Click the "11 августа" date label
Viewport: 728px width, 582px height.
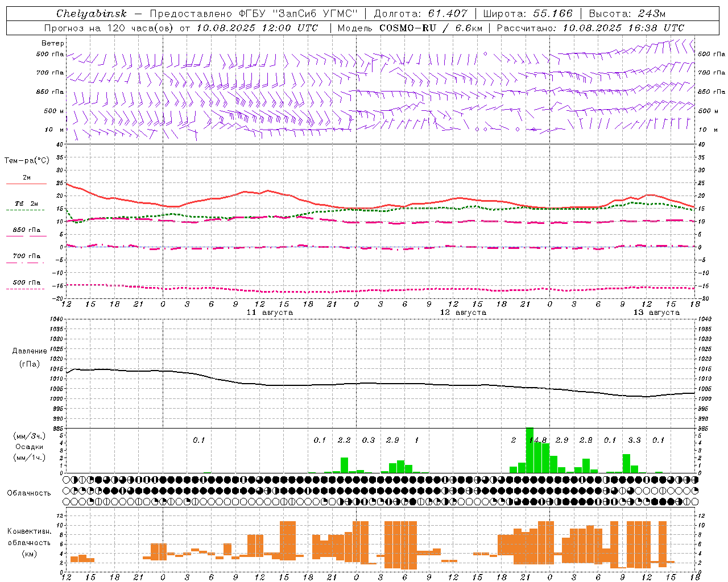(x=270, y=313)
